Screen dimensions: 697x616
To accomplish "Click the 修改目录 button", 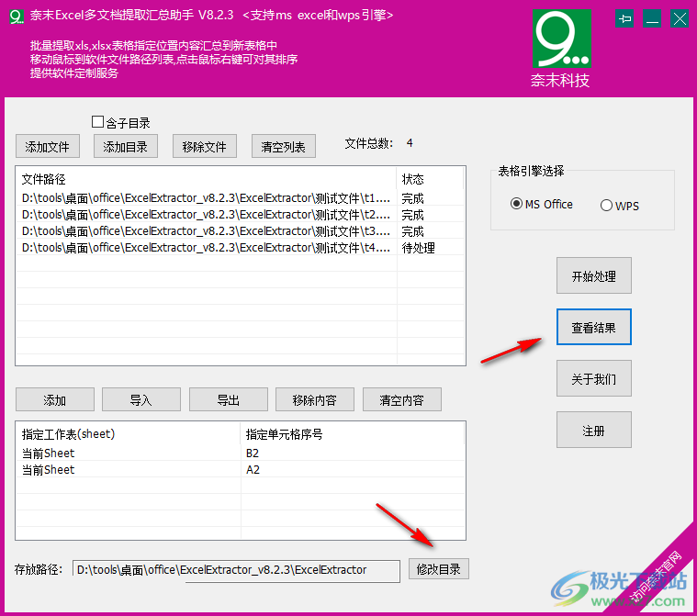I will [439, 569].
